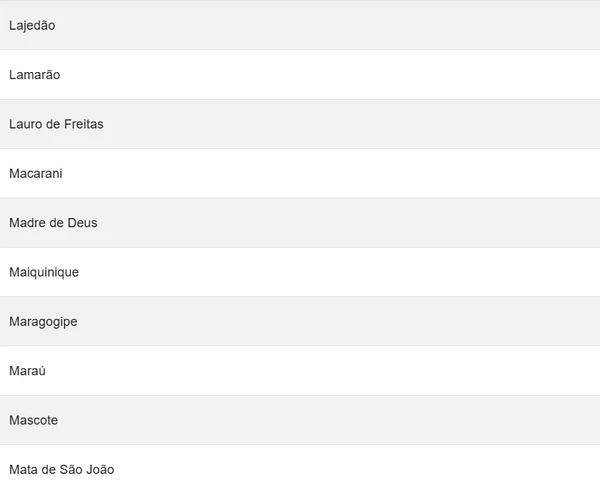This screenshot has width=600, height=491.
Task: Select the Macarani entry
Action: 300,173
